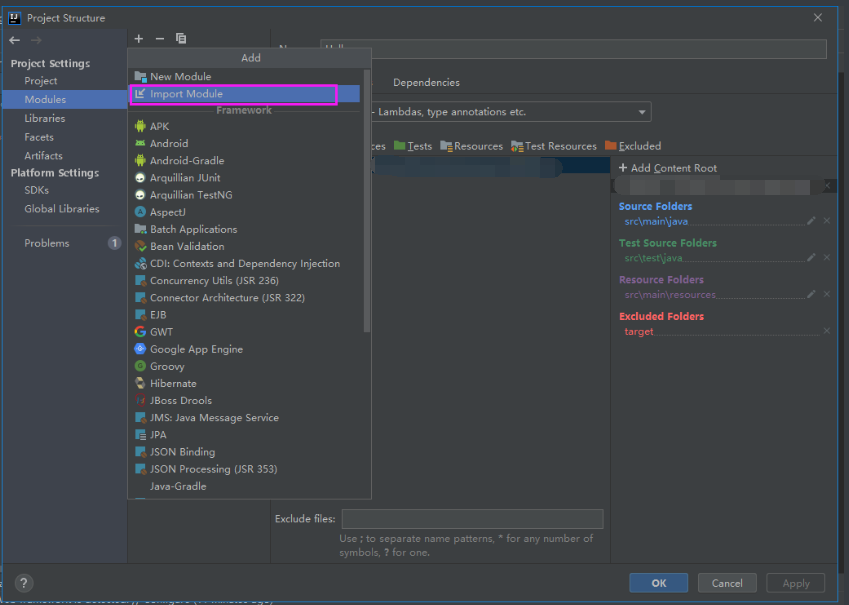Click the minus Remove toolbar icon
Image resolution: width=849 pixels, height=605 pixels.
[160, 38]
